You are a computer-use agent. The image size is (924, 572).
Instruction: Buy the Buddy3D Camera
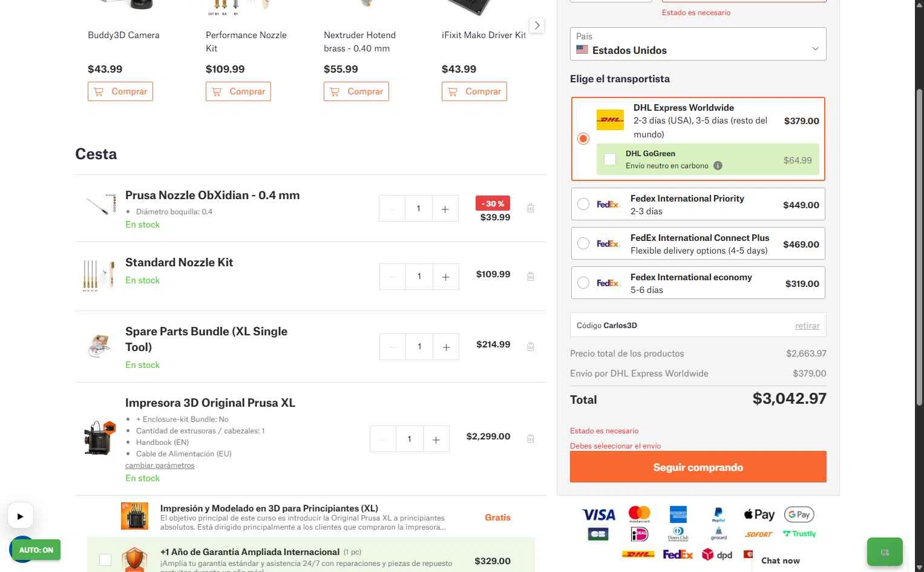(120, 91)
